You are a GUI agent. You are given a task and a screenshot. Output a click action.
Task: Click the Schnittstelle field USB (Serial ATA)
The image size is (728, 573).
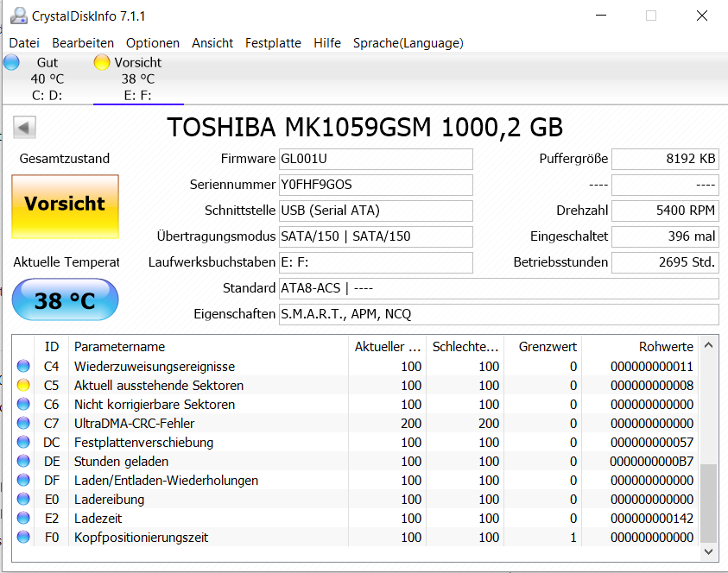[376, 211]
